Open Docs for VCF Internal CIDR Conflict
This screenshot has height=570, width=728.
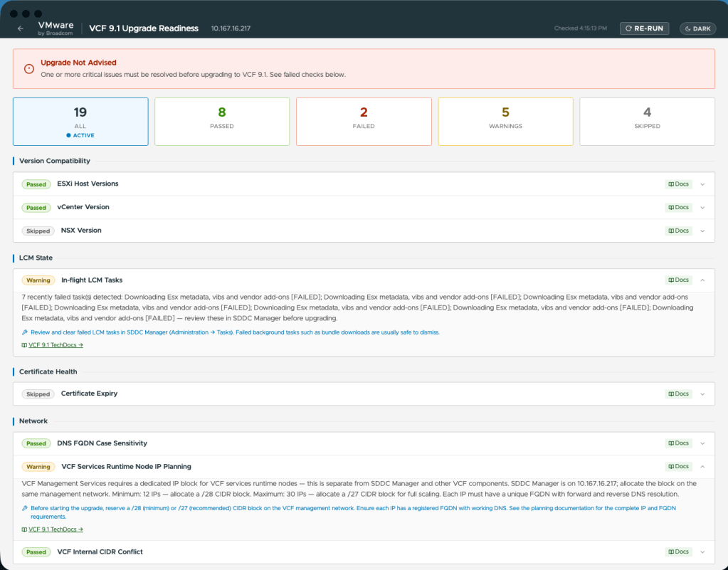click(678, 552)
